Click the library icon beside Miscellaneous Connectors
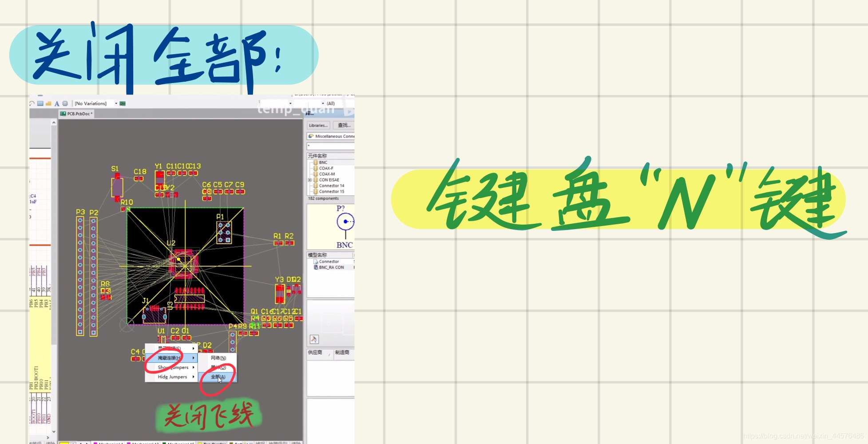 (x=311, y=136)
